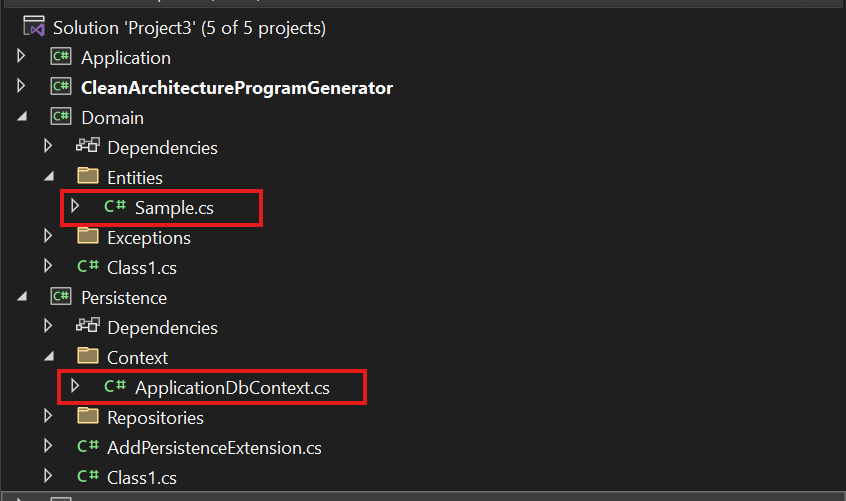The height and width of the screenshot is (501, 846).
Task: Collapse the Persistence project node
Action: 22,296
